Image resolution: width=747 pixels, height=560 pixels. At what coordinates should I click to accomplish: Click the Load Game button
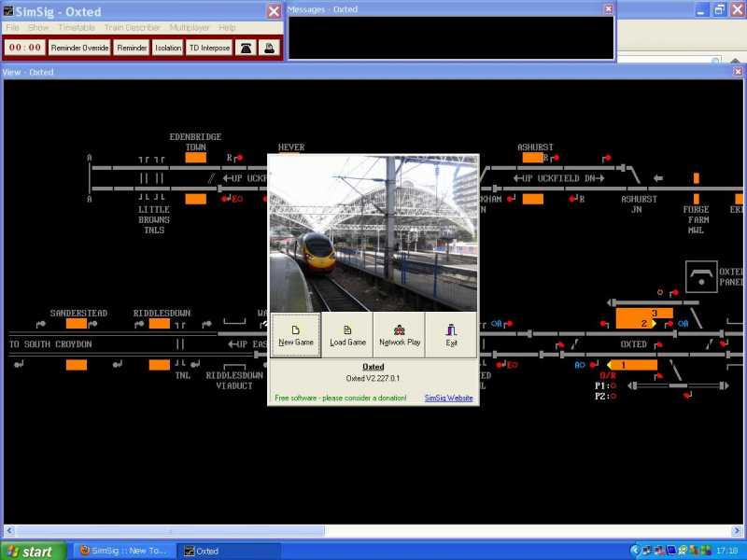point(347,335)
